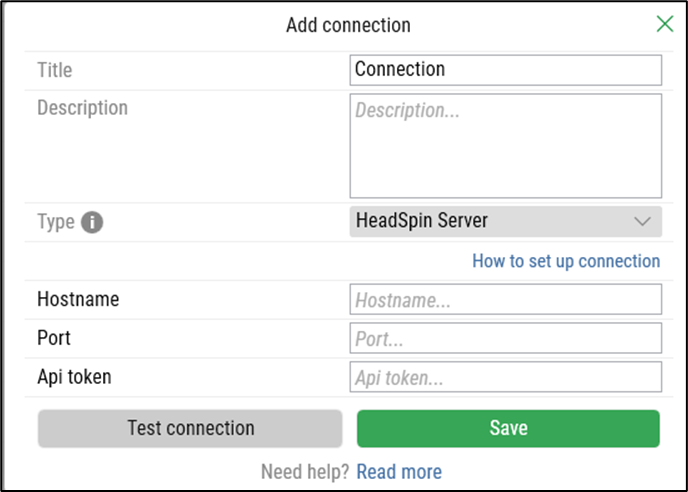
Task: Click inside the Description text area
Action: click(x=505, y=146)
